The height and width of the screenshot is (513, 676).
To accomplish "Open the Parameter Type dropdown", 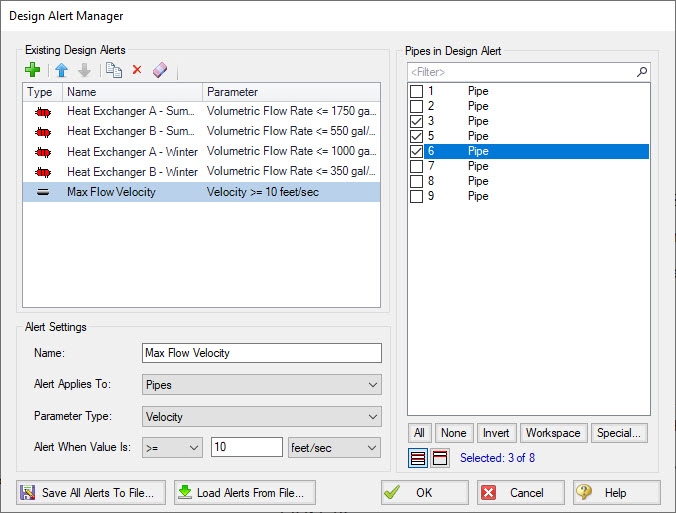I will (262, 416).
